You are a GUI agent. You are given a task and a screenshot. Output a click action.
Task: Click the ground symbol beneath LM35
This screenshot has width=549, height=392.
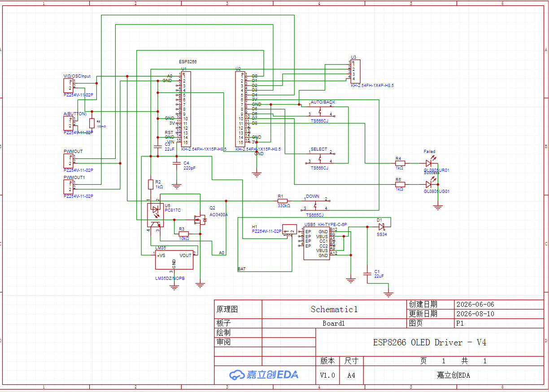[174, 287]
